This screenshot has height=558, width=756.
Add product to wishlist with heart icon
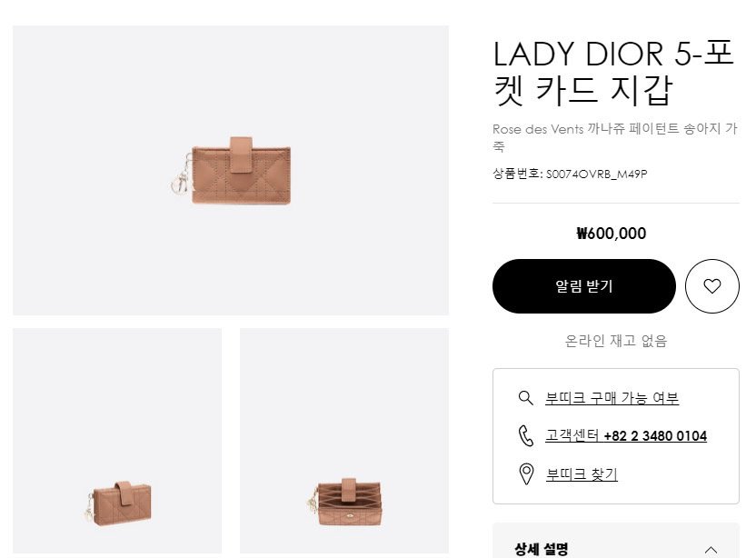tap(711, 286)
